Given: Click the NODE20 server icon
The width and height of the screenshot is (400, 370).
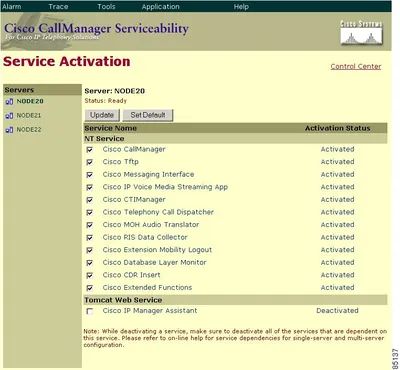Looking at the screenshot, I should (x=9, y=102).
